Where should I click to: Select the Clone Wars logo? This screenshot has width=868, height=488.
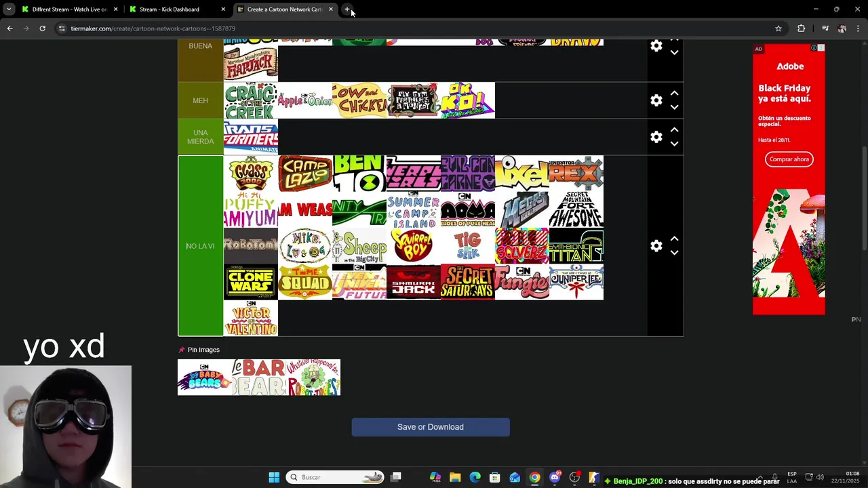click(251, 281)
